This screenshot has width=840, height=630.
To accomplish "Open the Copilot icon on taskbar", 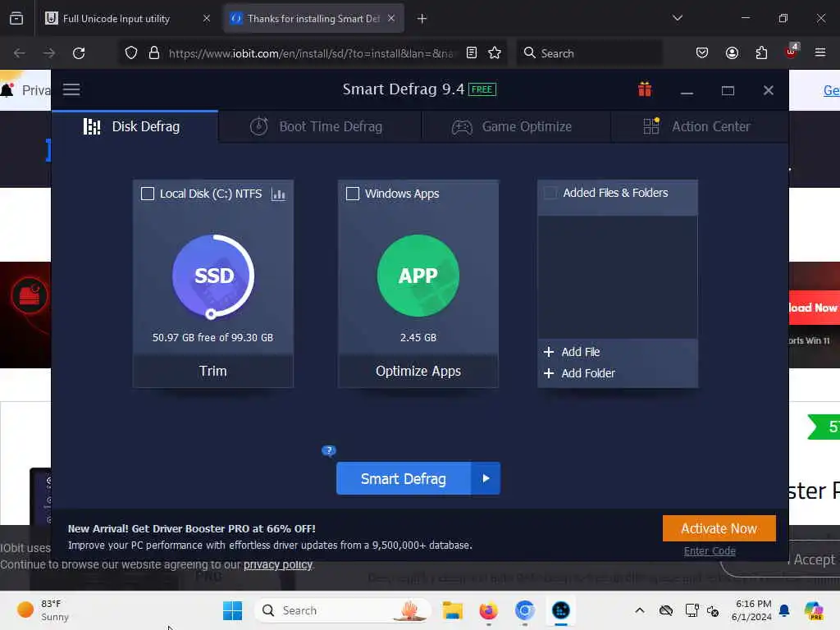I will pyautogui.click(x=813, y=610).
